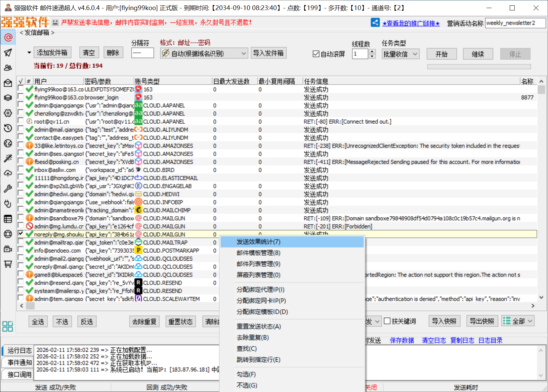Screen dimensions: 548x392
Task: Expand the 全部 filter dropdown
Action: coord(517,321)
